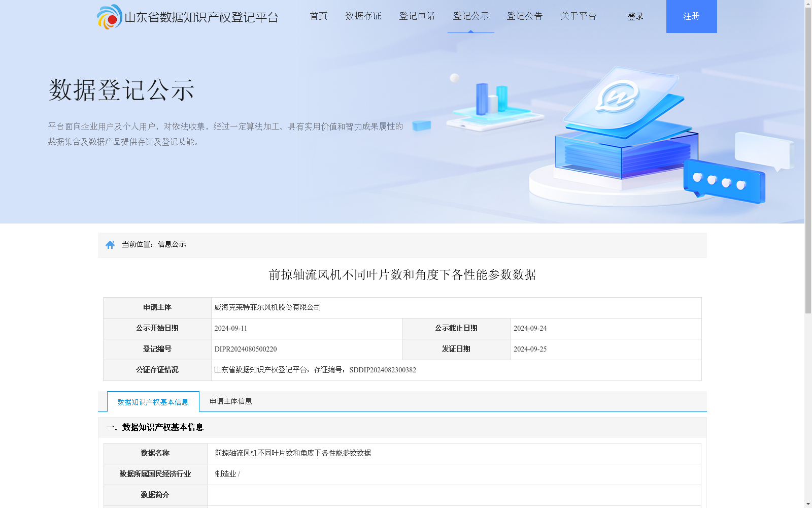Image resolution: width=812 pixels, height=508 pixels.
Task: Click the 公证存证情况 label cell
Action: (x=157, y=370)
